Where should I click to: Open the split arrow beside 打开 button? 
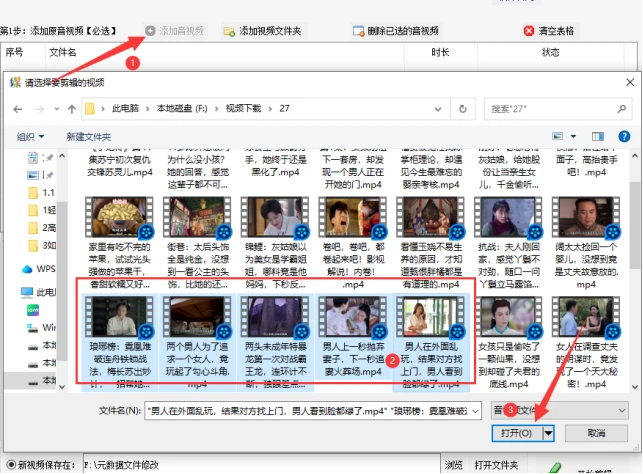(548, 433)
